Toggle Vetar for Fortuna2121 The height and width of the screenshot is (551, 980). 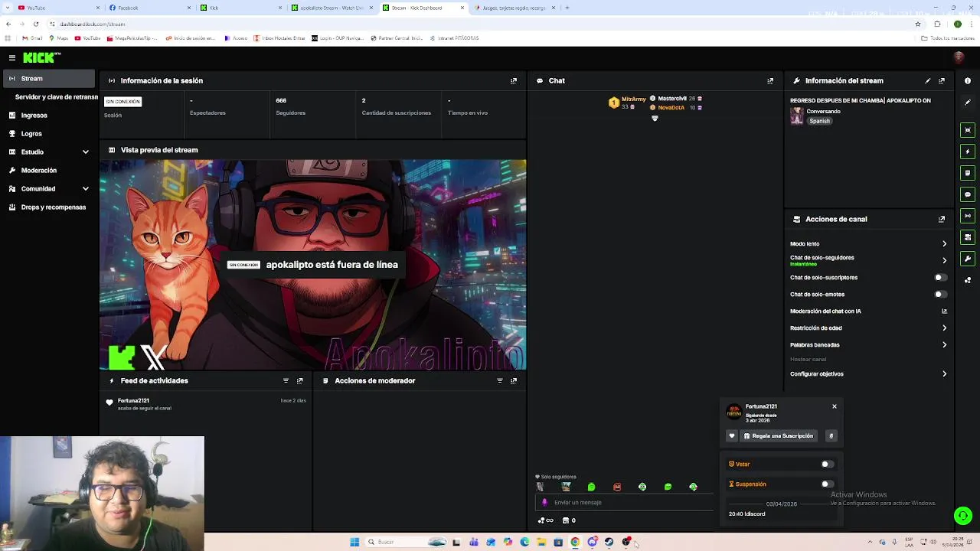827,464
